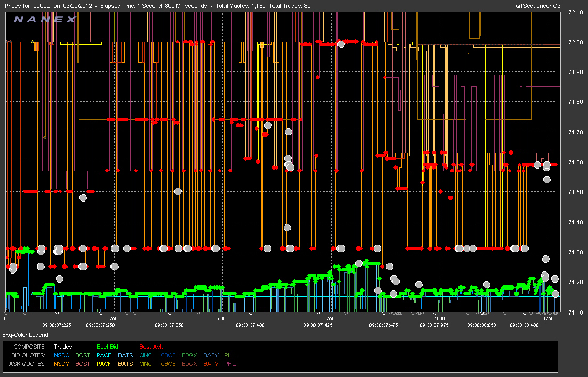The image size is (588, 377).
Task: Click the eLULU symbol in the title
Action: click(x=42, y=6)
